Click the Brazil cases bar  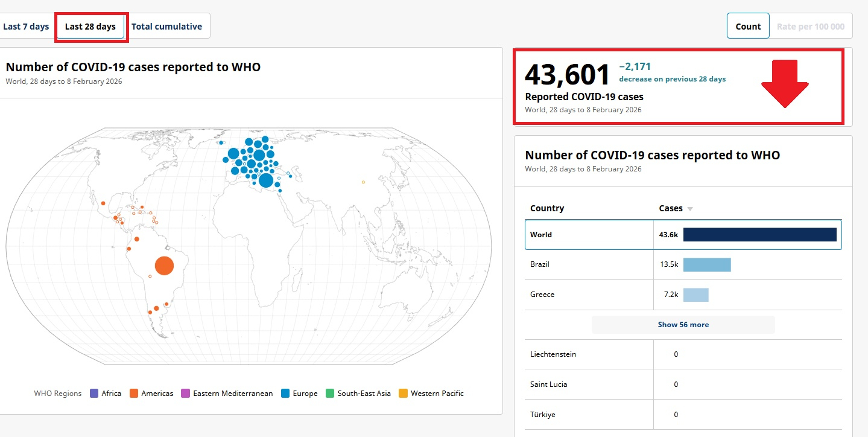[x=706, y=264]
